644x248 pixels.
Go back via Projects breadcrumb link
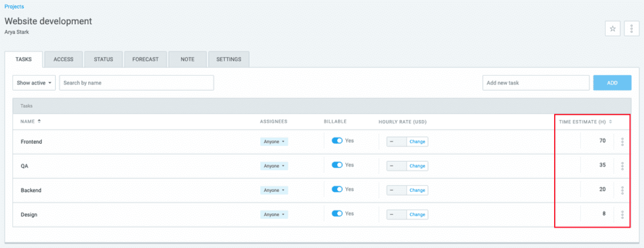coord(15,6)
